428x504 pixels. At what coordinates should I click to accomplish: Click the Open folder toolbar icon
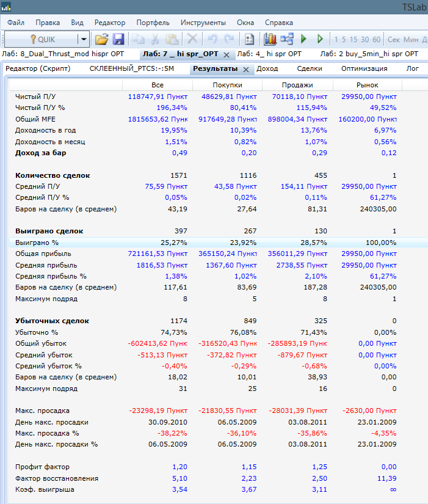tap(101, 39)
